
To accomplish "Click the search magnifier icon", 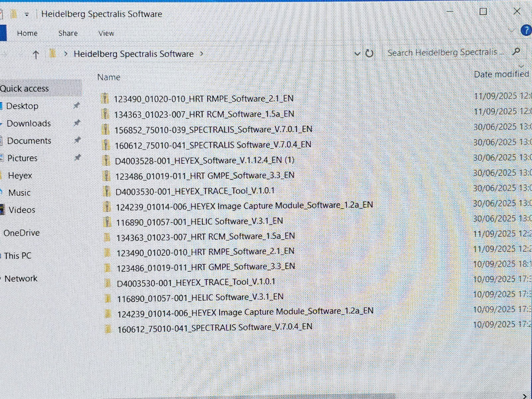I will coord(516,52).
